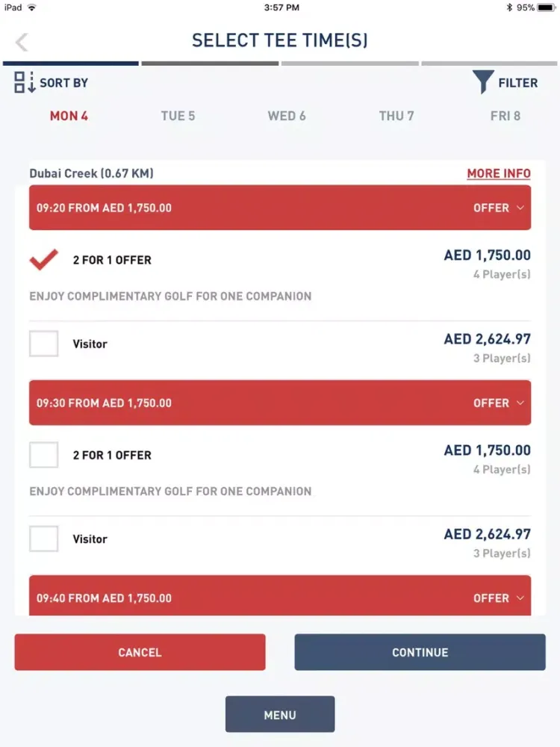This screenshot has height=747, width=560.
Task: Uncheck the 09:20 2 FOR 1 OFFER checkmark
Action: click(44, 260)
